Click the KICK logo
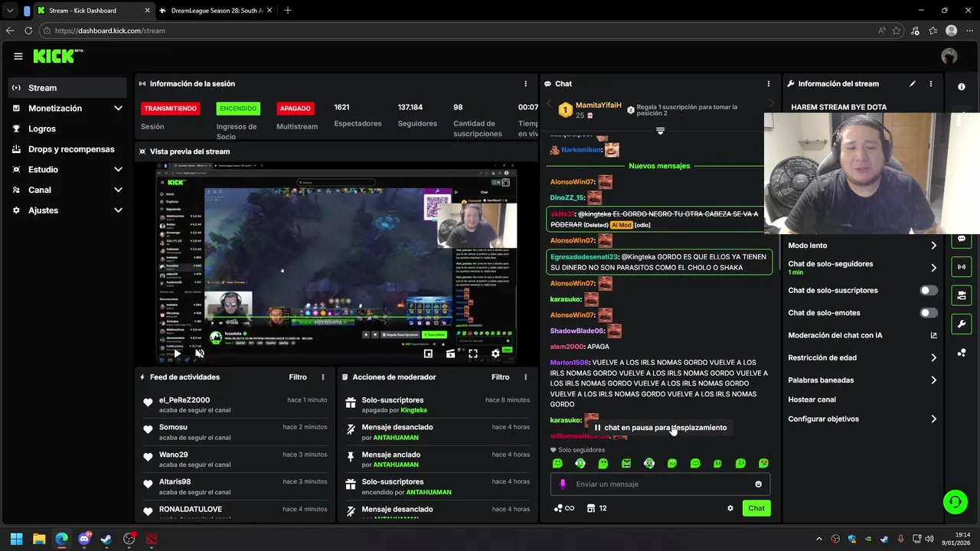 [57, 56]
